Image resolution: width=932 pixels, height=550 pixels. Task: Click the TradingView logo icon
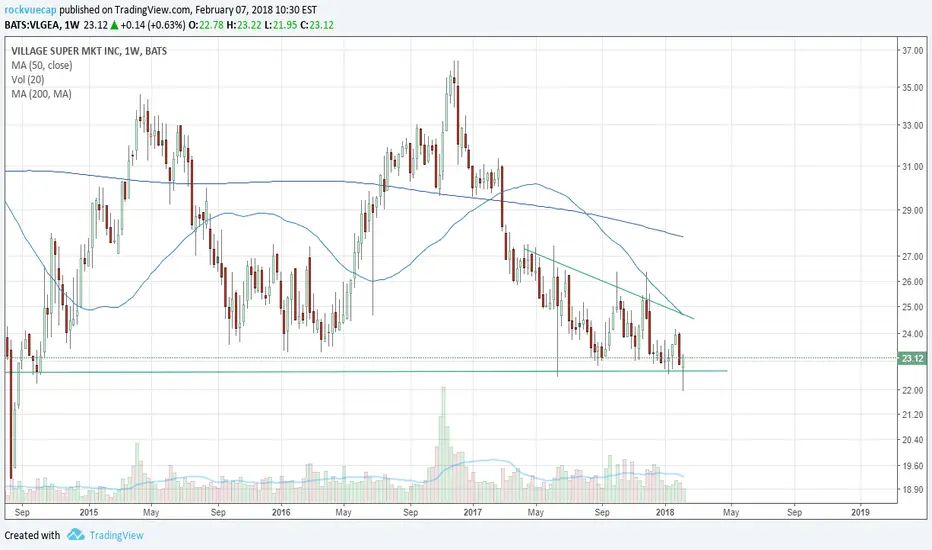[75, 535]
